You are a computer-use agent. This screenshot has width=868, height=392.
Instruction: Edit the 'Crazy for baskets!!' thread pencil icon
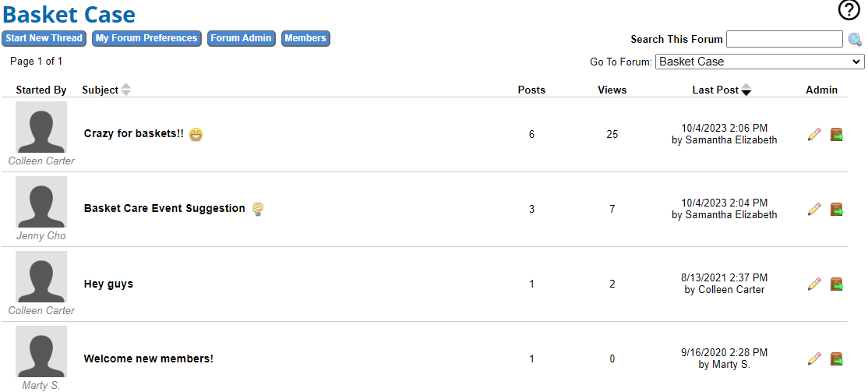pyautogui.click(x=814, y=134)
